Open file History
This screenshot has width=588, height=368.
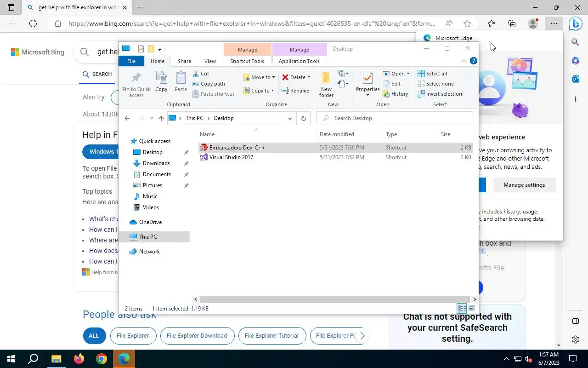pyautogui.click(x=395, y=94)
